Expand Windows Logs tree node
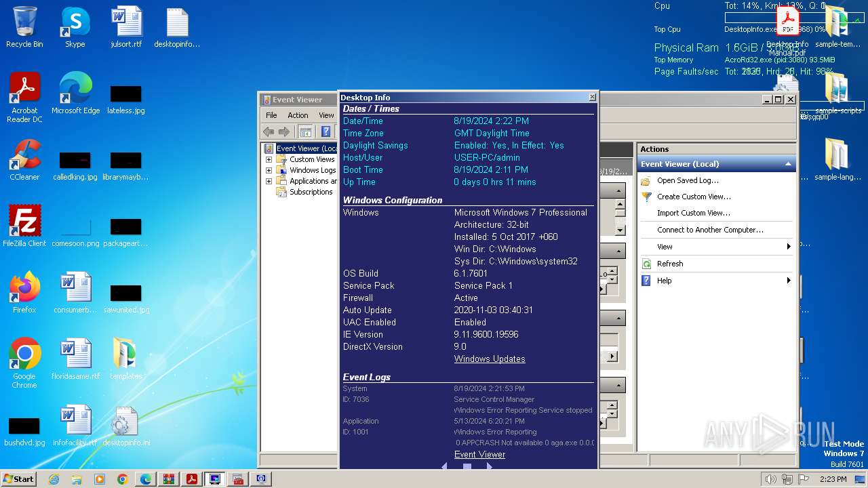Screen dimensions: 868x488 click(269, 171)
